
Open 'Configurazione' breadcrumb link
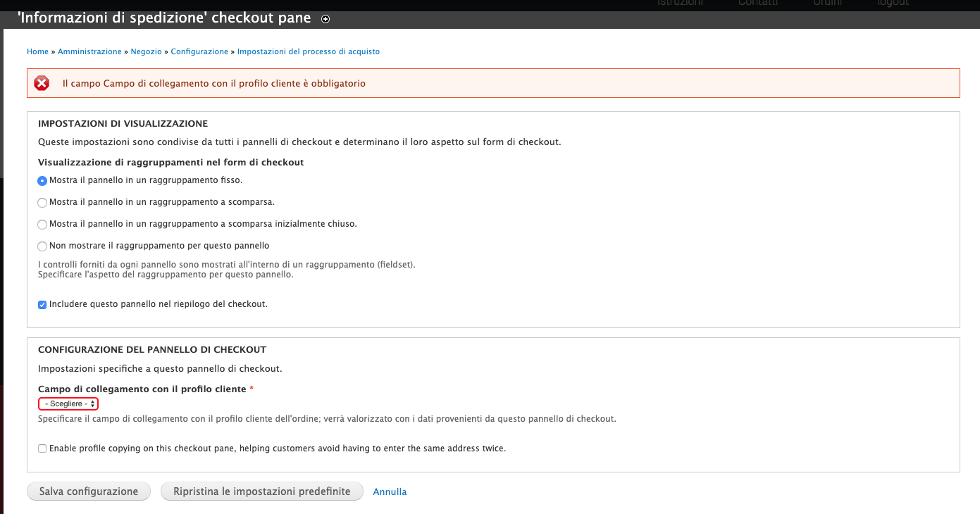click(199, 51)
